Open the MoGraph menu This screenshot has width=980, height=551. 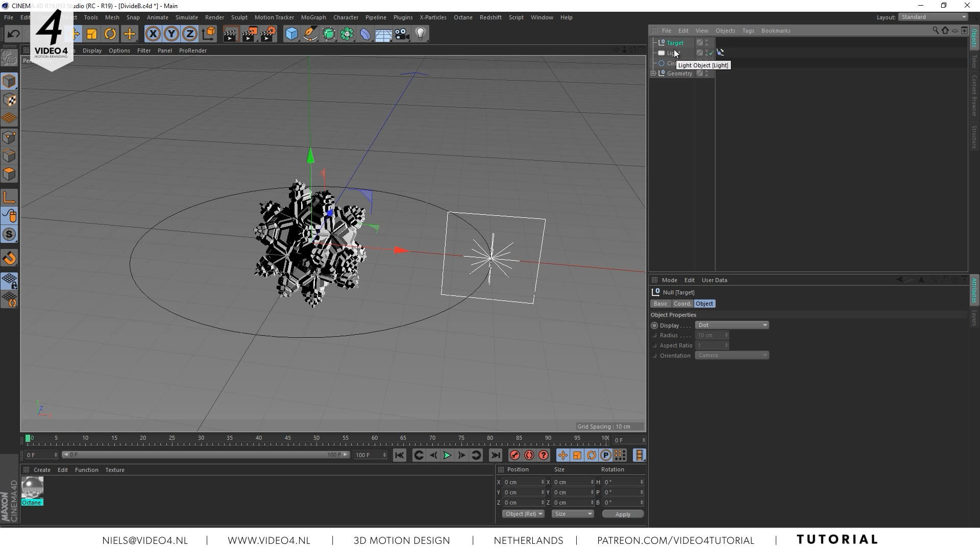click(x=313, y=17)
